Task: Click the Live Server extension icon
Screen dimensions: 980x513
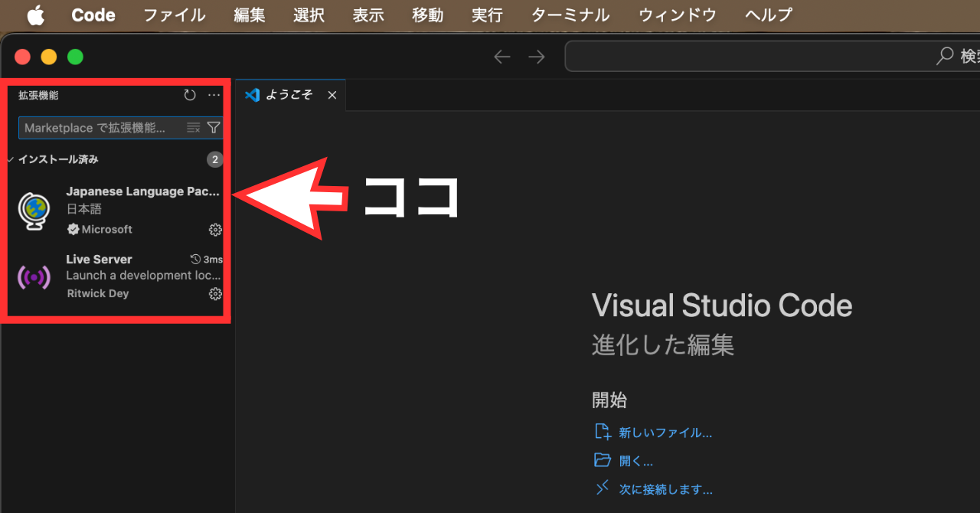Action: point(34,277)
